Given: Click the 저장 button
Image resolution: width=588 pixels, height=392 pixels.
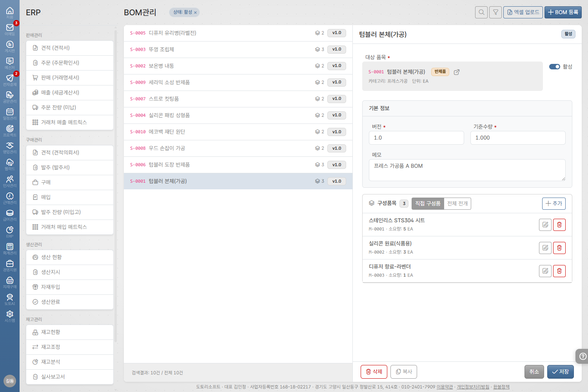Looking at the screenshot, I should tap(561, 372).
